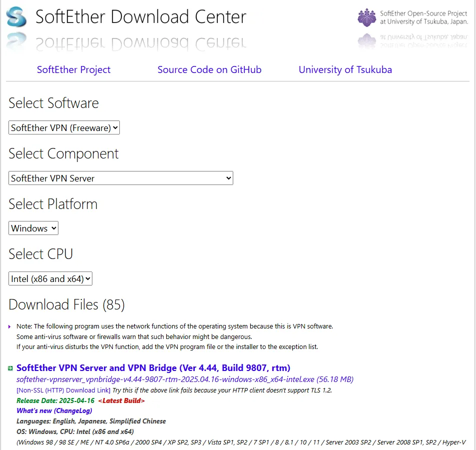Viewport: 476px width, 450px height.
Task: Open the Select Component dropdown
Action: tap(121, 178)
